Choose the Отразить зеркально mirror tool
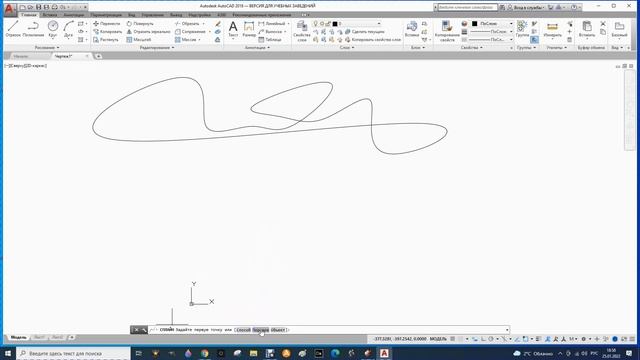Screen dimensions: 640x360 (x=149, y=31)
